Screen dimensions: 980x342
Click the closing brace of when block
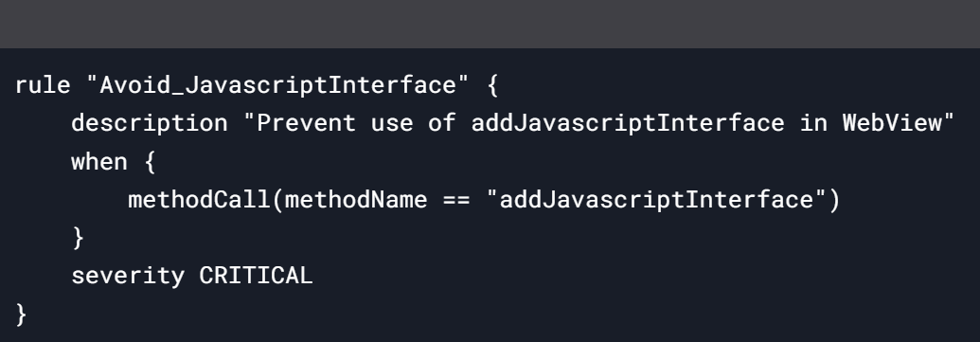[x=79, y=238]
